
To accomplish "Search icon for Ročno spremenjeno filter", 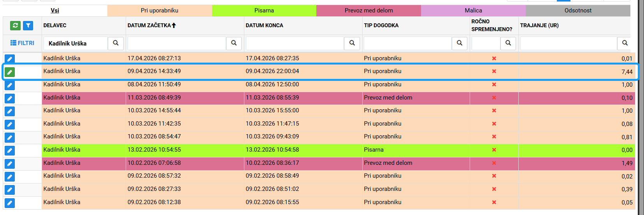I will (508, 43).
